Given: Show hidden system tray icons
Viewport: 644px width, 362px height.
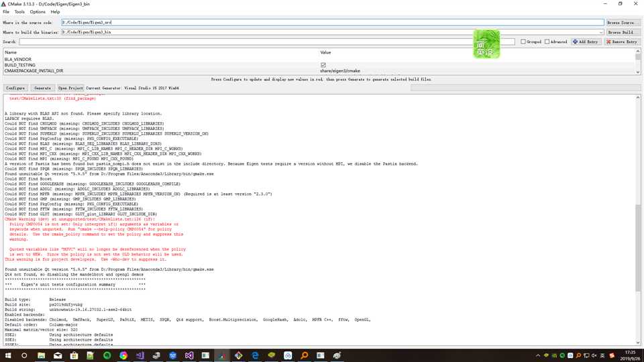Looking at the screenshot, I should point(538,355).
